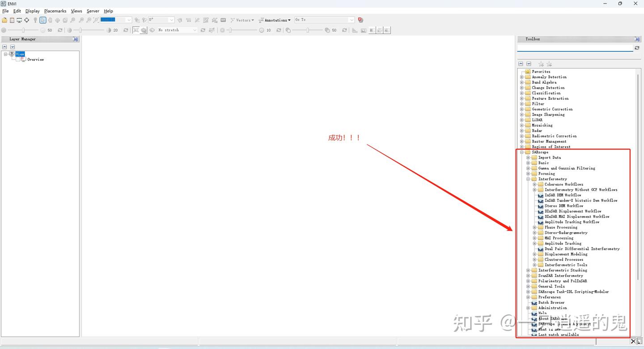Image resolution: width=644 pixels, height=349 pixels.
Task: Collapse the SARscape folder
Action: pos(521,152)
